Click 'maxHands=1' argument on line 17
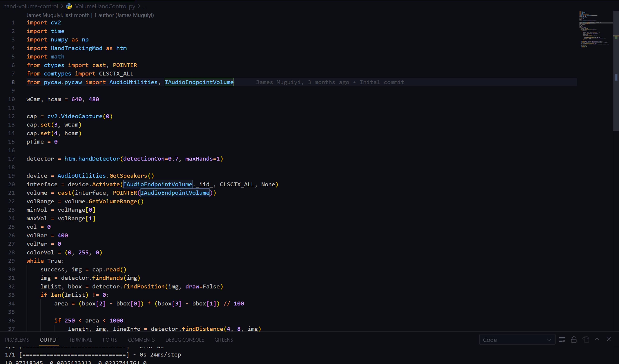This screenshot has width=619, height=364. 202,159
